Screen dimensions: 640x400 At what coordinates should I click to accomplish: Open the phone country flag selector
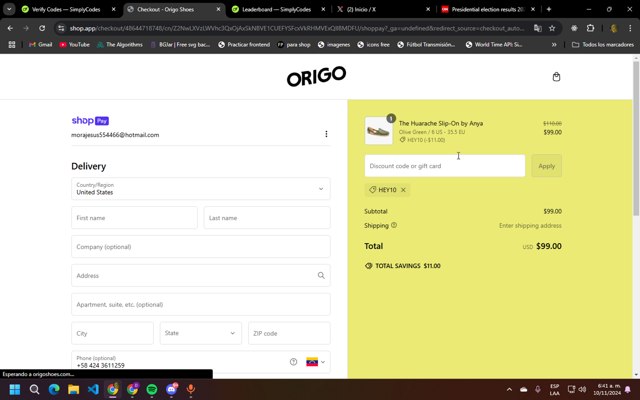pos(316,362)
